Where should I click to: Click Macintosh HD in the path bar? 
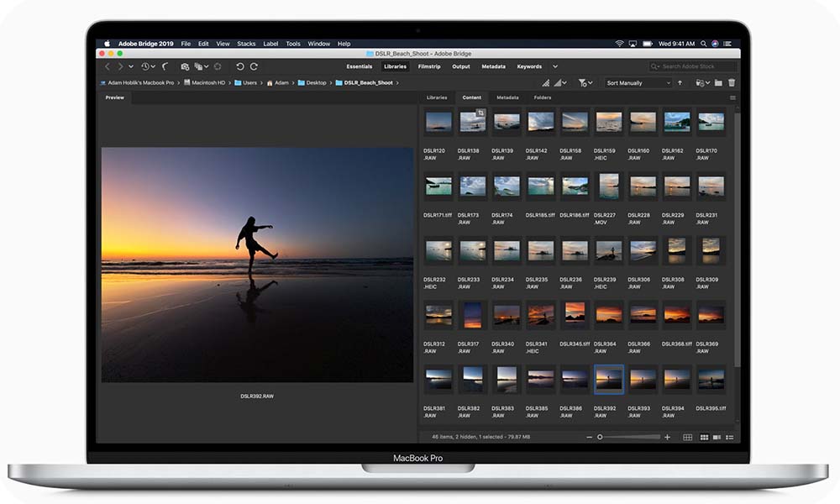click(204, 83)
